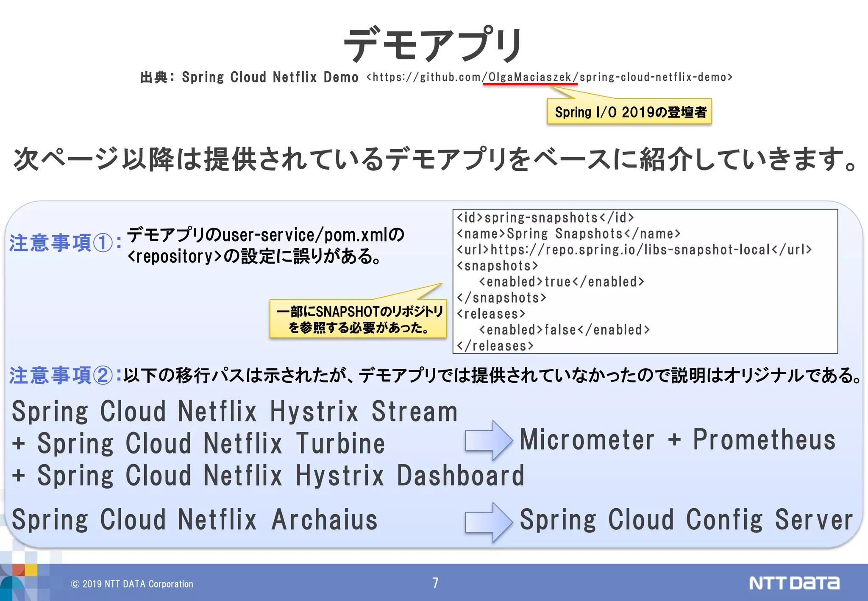Click the '© 2019 NTT DATA Corporation' text
868x601 pixels.
(x=132, y=584)
